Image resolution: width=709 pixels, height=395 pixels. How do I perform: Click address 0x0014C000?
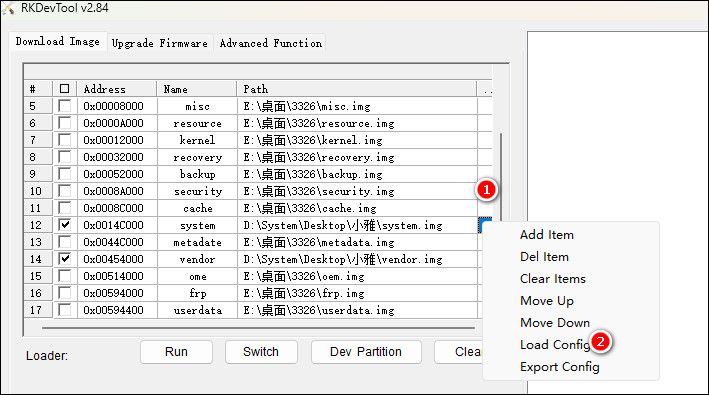tap(113, 225)
